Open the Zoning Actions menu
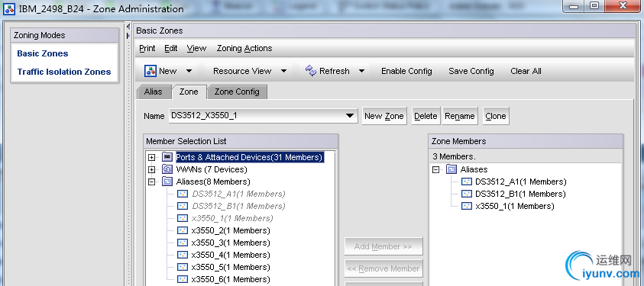Screen dimensions: 644x286 [x=244, y=48]
